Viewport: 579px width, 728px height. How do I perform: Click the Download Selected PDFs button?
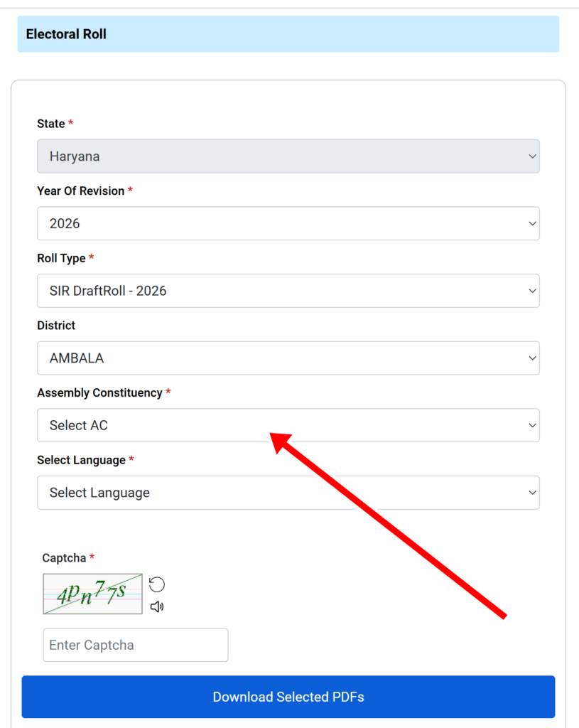(288, 697)
